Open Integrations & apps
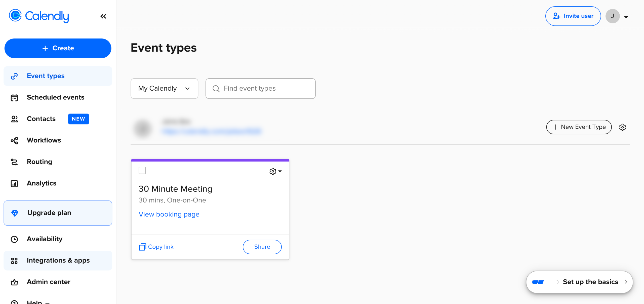Viewport: 644px width, 304px height. pos(58,260)
